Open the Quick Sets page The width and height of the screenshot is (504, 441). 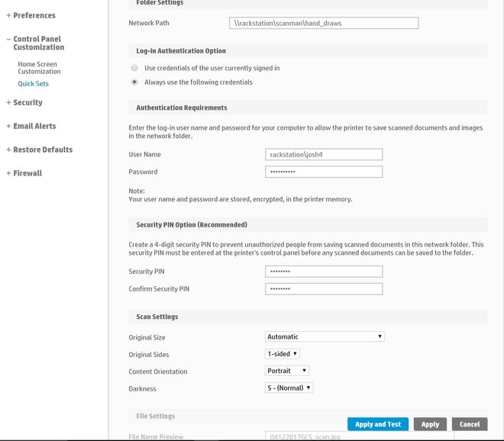click(x=33, y=84)
